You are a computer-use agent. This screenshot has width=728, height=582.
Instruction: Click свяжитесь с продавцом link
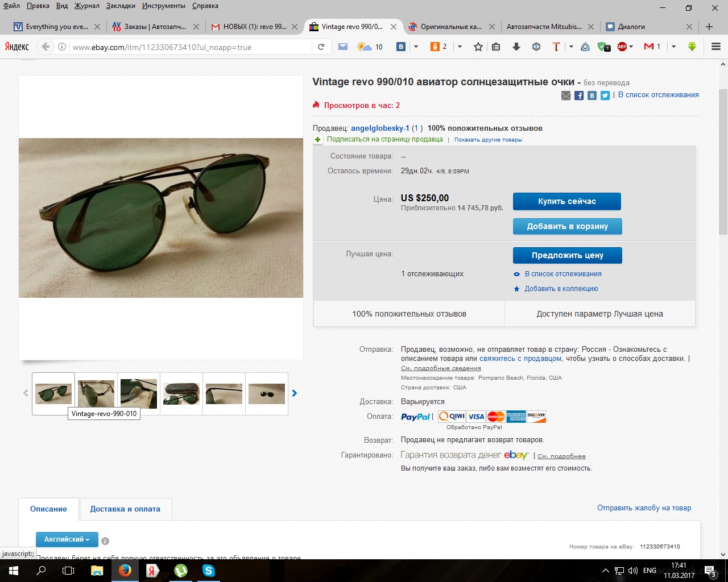click(x=520, y=359)
